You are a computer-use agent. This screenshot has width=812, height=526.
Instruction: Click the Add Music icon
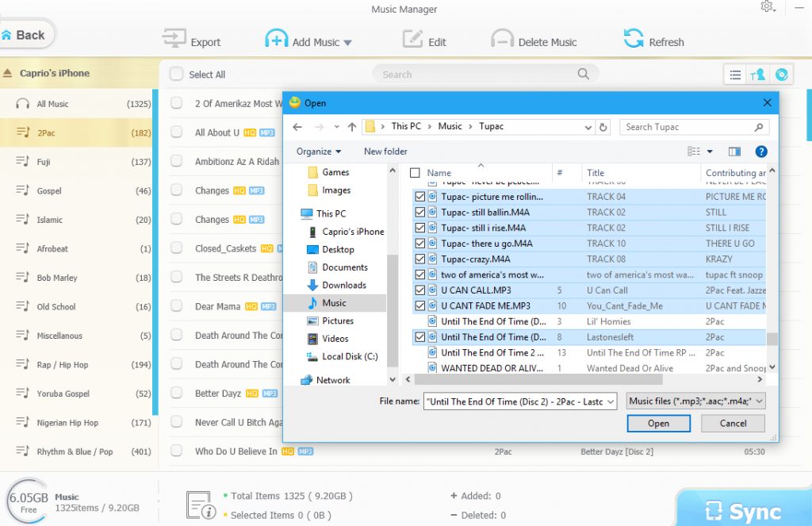point(277,39)
